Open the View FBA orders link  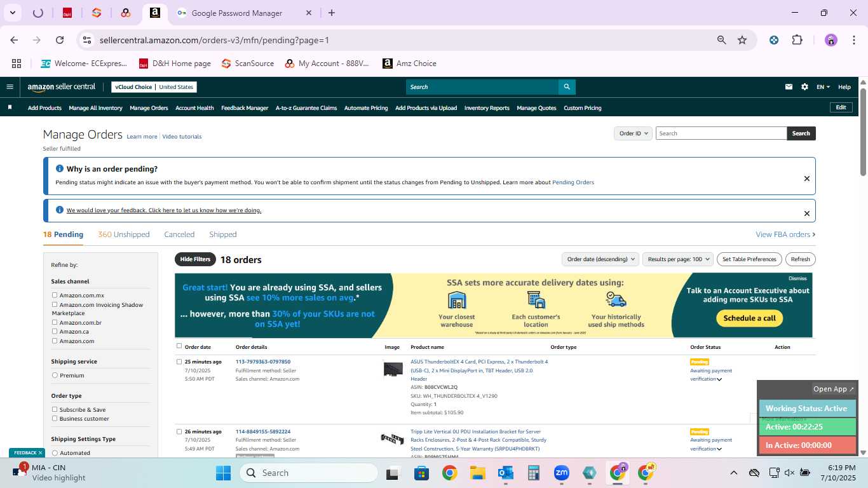pyautogui.click(x=785, y=234)
